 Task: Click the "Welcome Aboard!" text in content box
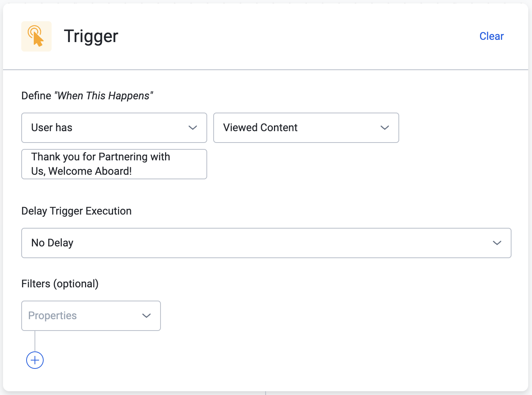click(x=90, y=171)
